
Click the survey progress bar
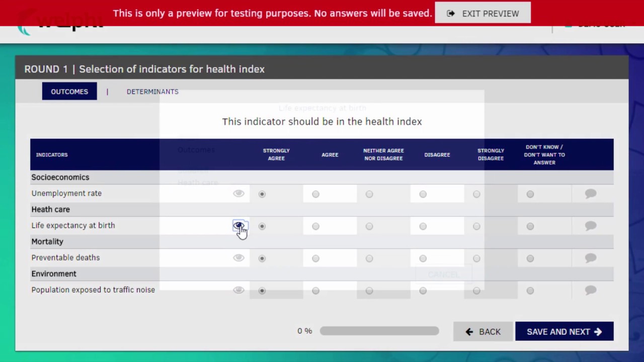click(x=379, y=331)
